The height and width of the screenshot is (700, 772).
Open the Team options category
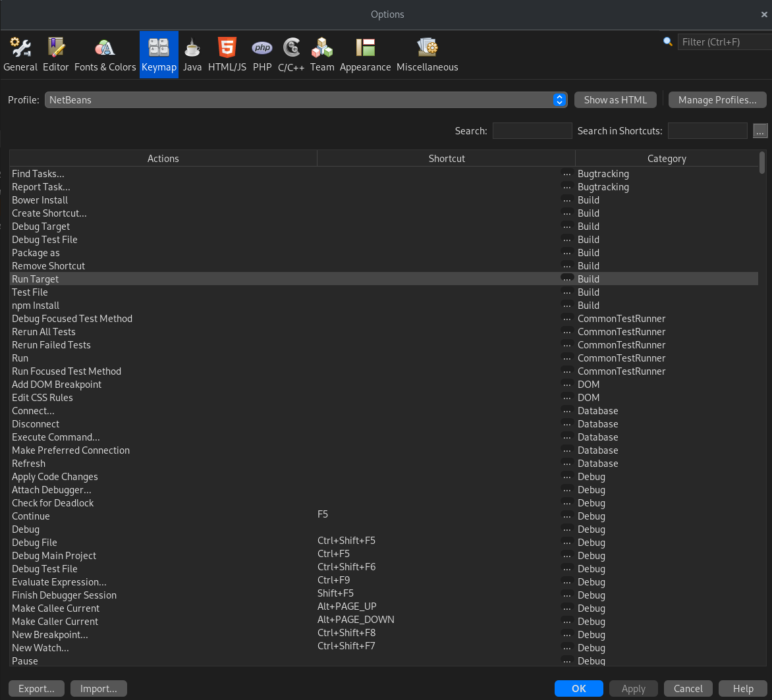(x=322, y=55)
